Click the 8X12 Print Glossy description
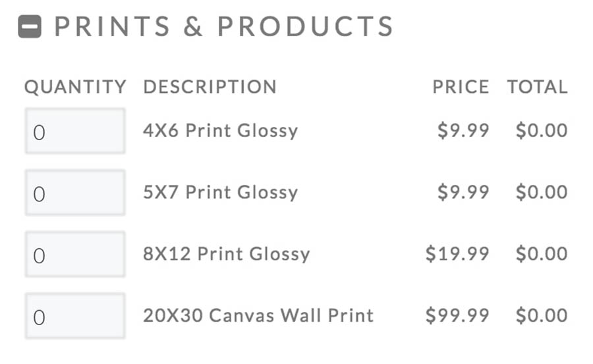Image resolution: width=593 pixels, height=364 pixels. 226,254
